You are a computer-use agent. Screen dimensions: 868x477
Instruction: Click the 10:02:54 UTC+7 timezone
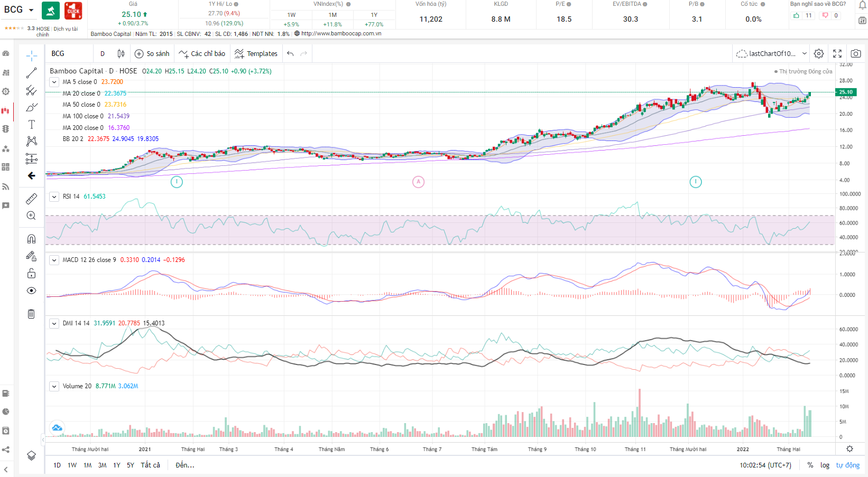[765, 465]
